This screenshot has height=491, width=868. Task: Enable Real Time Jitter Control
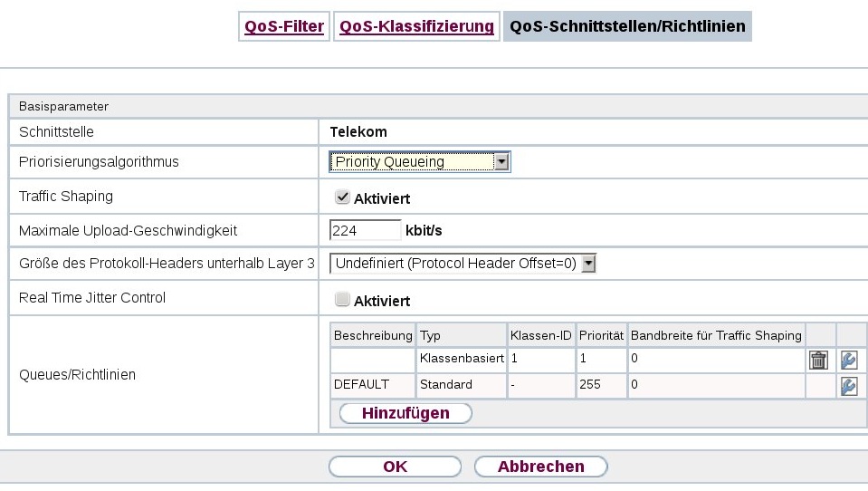[x=342, y=299]
